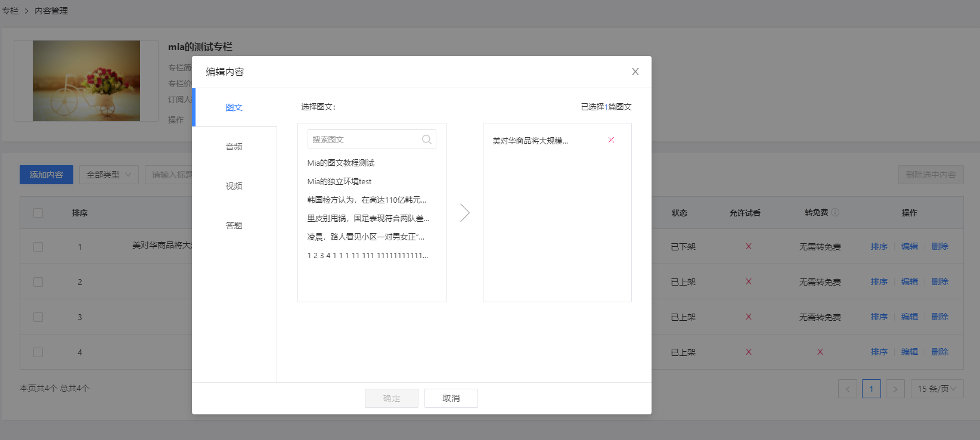
Task: Select the checkbox for row 3
Action: coord(38,317)
